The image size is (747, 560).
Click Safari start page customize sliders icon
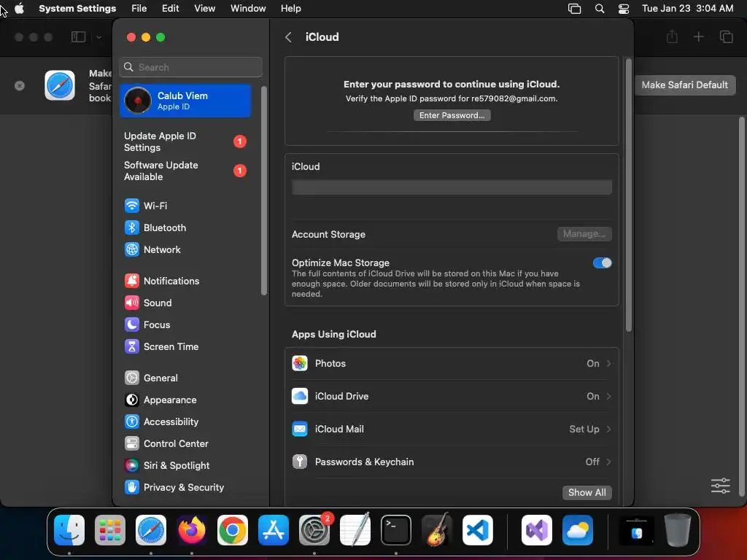[720, 486]
